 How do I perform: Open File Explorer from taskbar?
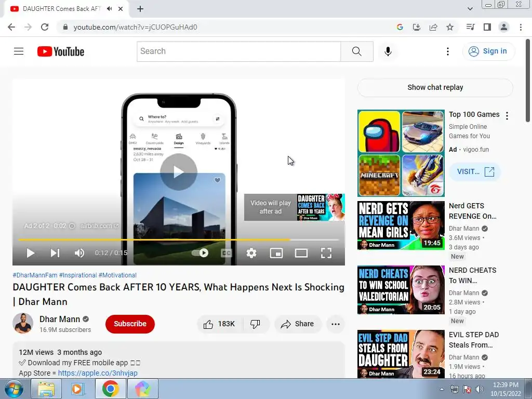coord(46,389)
